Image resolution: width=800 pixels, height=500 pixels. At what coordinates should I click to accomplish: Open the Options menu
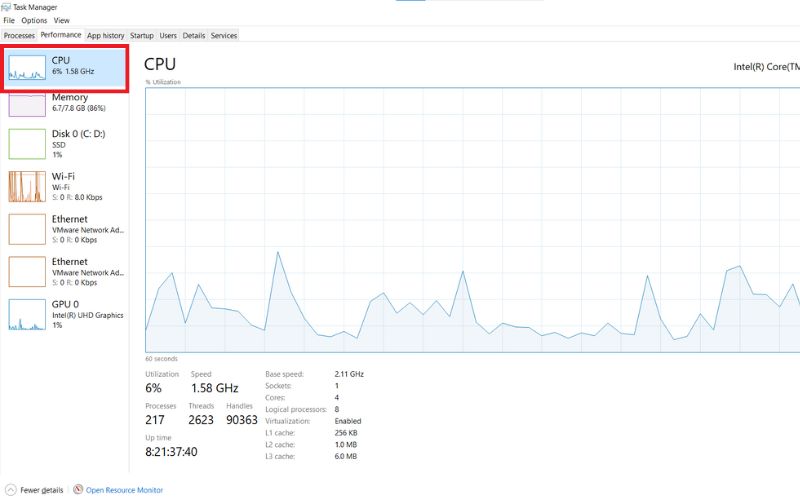tap(34, 20)
